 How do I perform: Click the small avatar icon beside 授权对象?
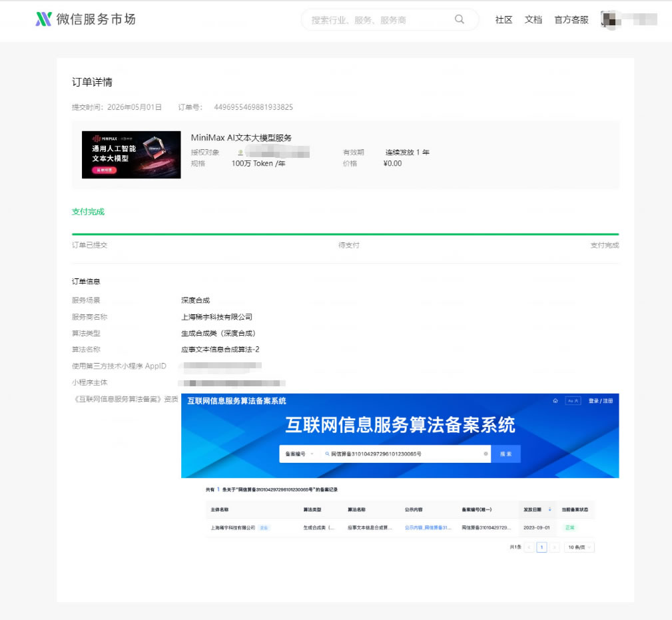tap(240, 152)
